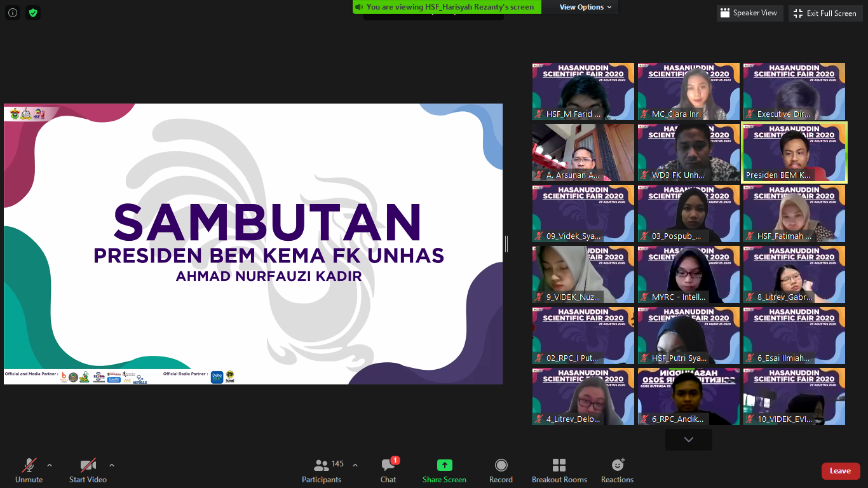
Task: Open the View Options dropdown
Action: [x=585, y=7]
